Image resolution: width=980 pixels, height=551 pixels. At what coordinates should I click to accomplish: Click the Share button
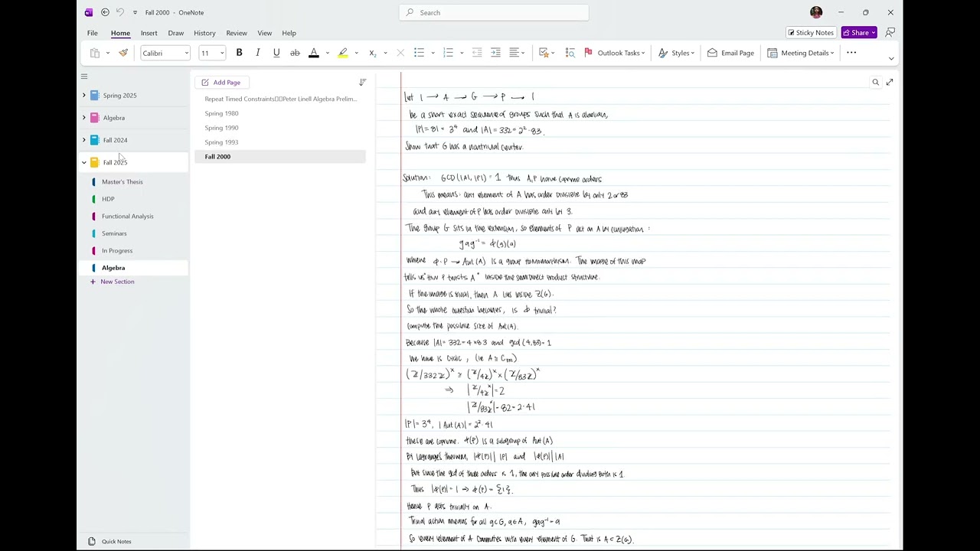point(859,33)
